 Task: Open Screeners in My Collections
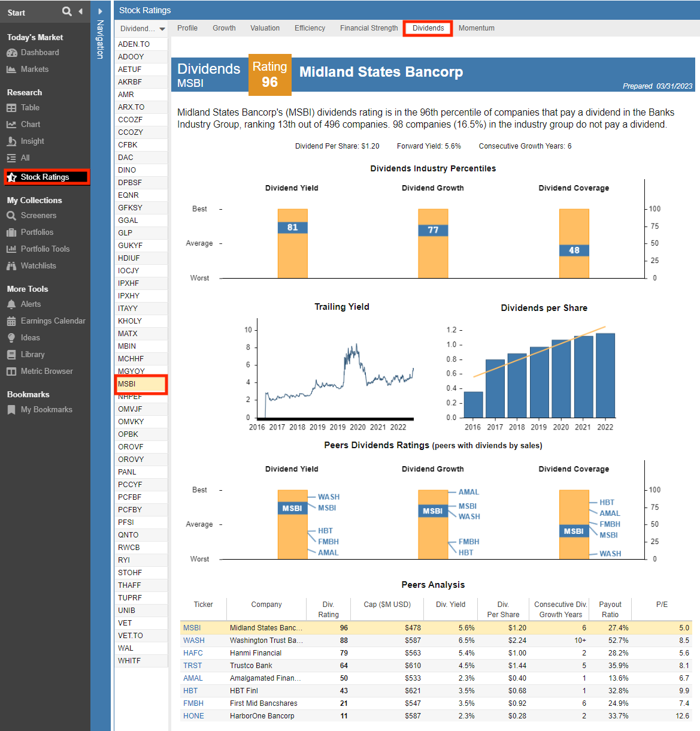[38, 216]
